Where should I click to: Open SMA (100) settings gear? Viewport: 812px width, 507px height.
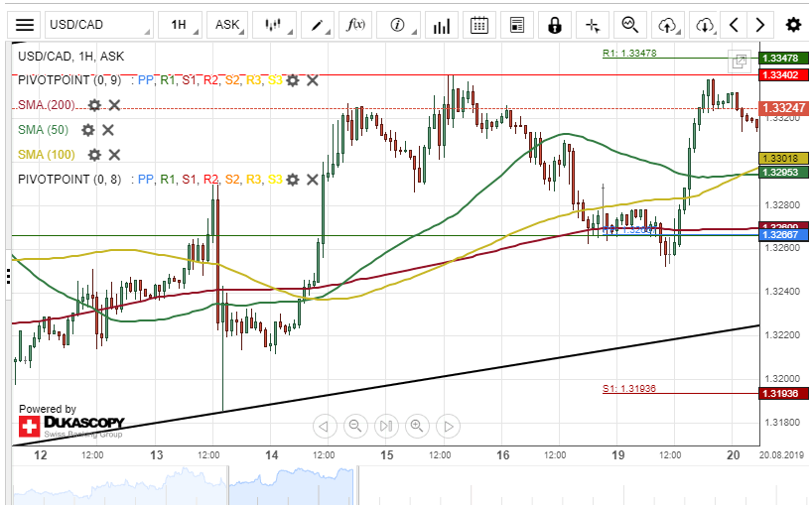(94, 155)
